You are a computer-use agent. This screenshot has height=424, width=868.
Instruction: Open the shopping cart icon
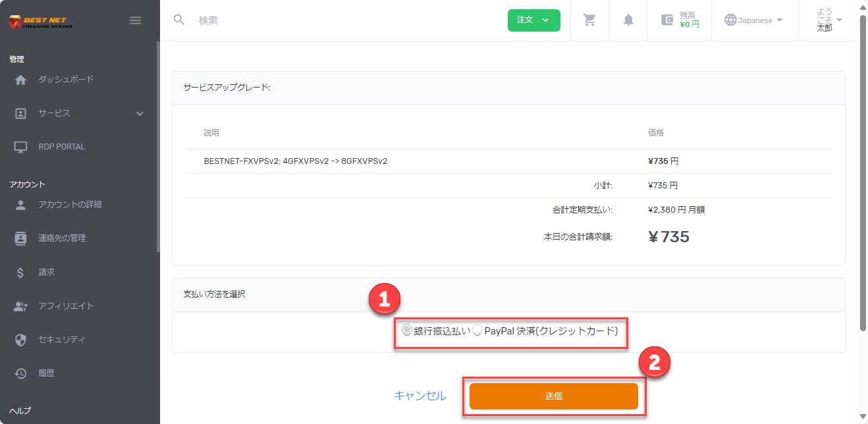coord(589,20)
